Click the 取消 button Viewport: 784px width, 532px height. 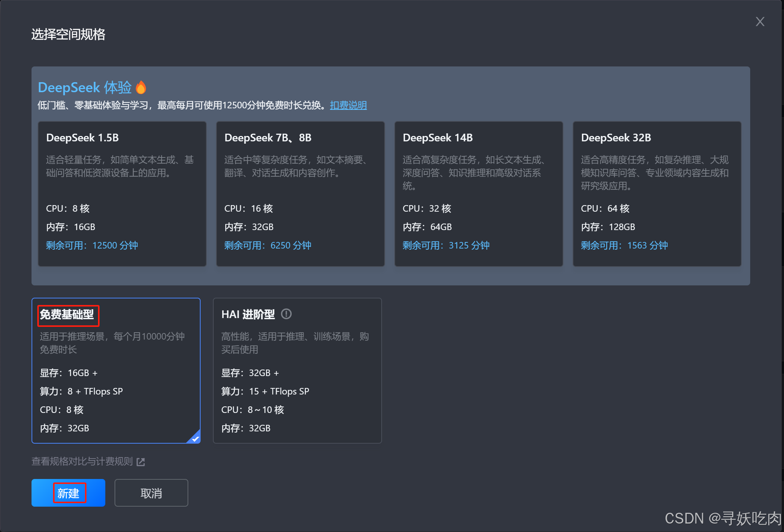coord(151,493)
